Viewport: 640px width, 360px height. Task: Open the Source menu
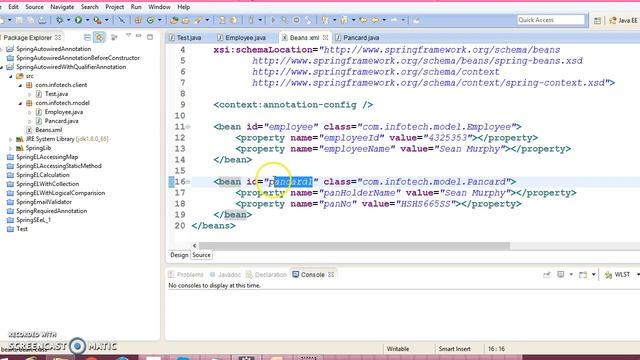(x=34, y=7)
